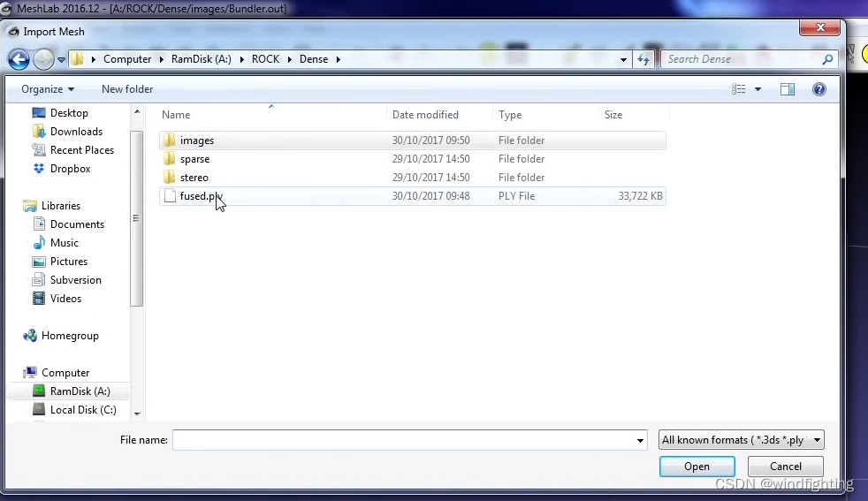Screen dimensions: 868x501
Task: Click the Homegroup icon in sidebar
Action: [x=30, y=336]
